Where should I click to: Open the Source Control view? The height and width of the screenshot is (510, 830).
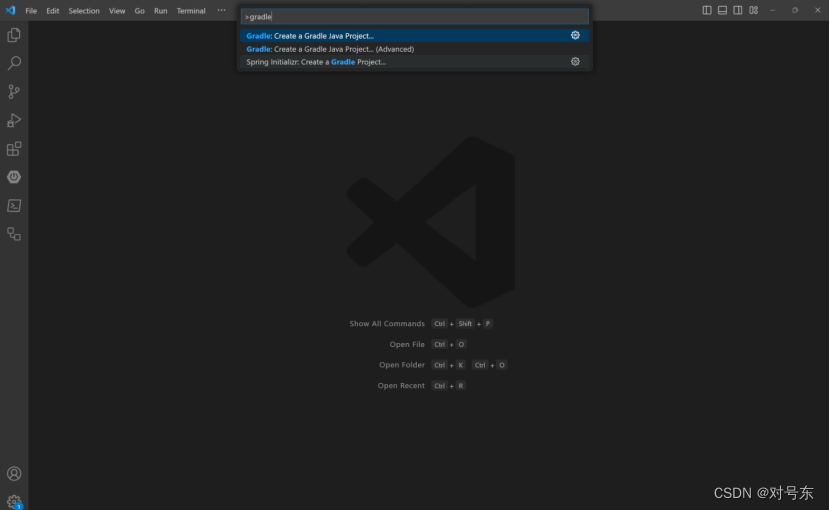(x=14, y=92)
